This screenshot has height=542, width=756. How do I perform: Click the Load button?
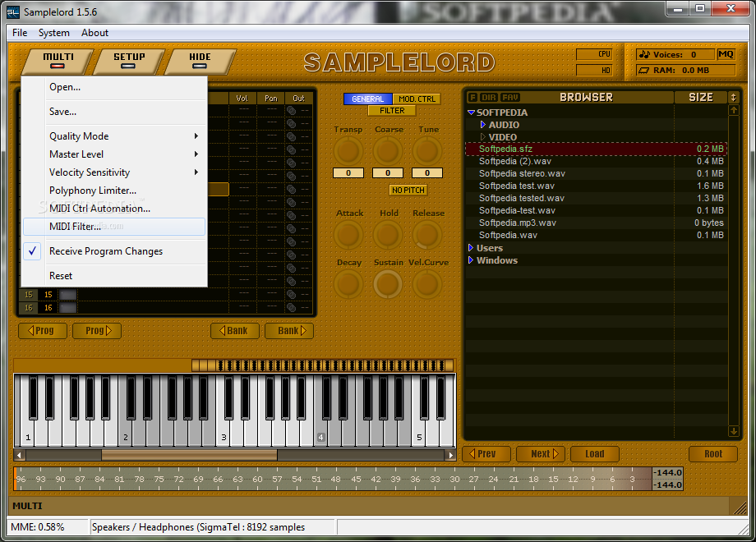click(594, 454)
